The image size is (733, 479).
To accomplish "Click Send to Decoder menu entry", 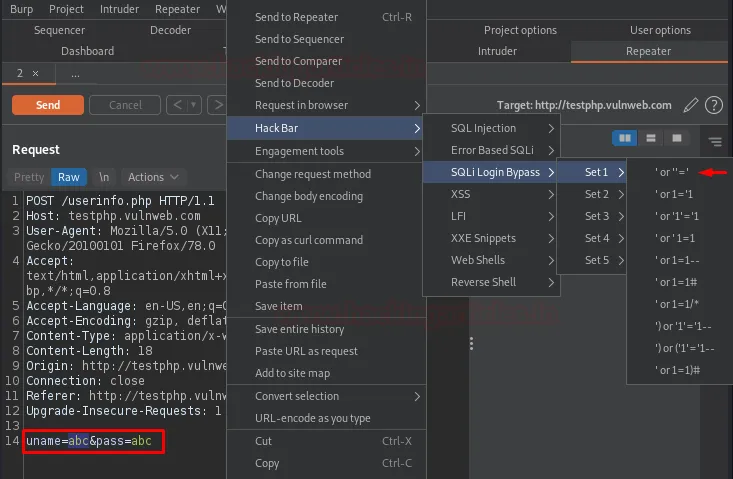I will coord(326,83).
